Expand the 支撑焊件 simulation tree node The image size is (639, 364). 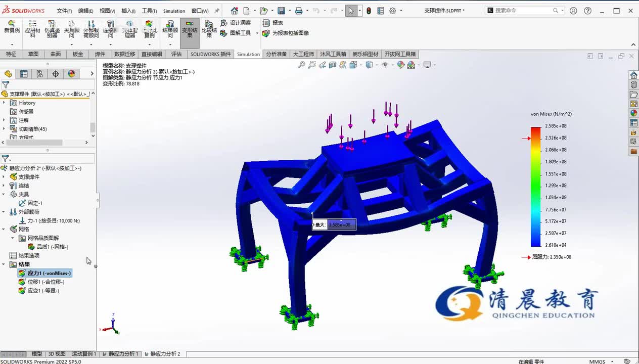point(4,177)
